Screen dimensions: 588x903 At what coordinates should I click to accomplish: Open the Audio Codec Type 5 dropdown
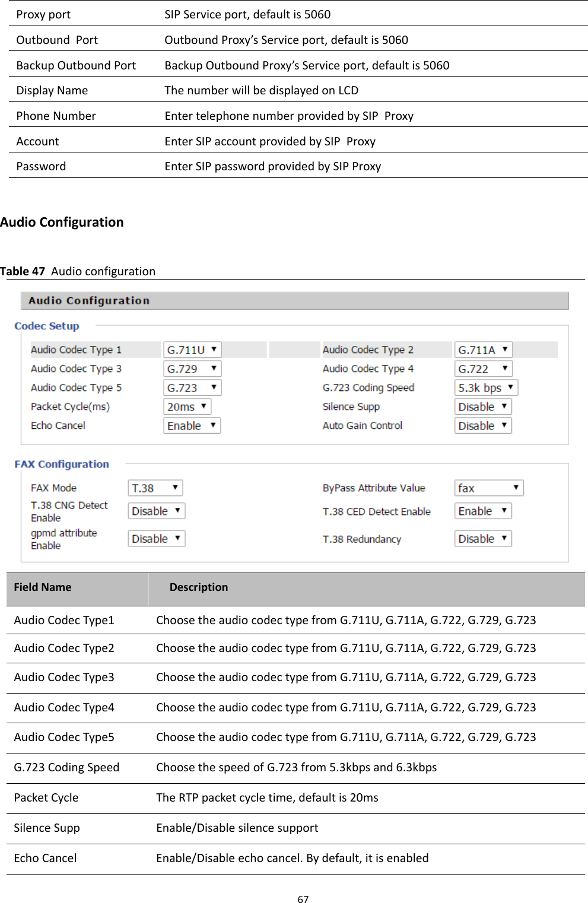point(191,387)
